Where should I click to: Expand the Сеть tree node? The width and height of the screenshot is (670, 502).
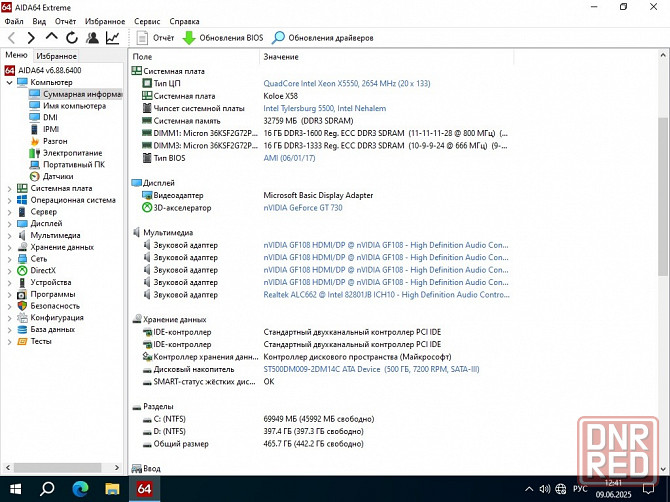click(9, 259)
